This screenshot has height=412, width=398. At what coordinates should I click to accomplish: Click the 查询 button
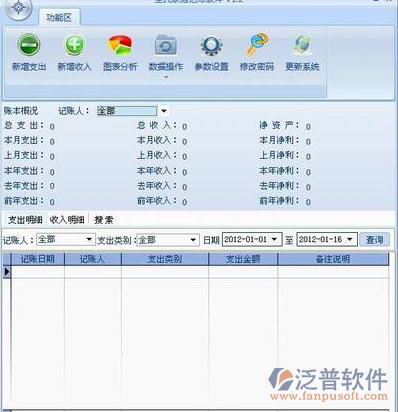374,239
